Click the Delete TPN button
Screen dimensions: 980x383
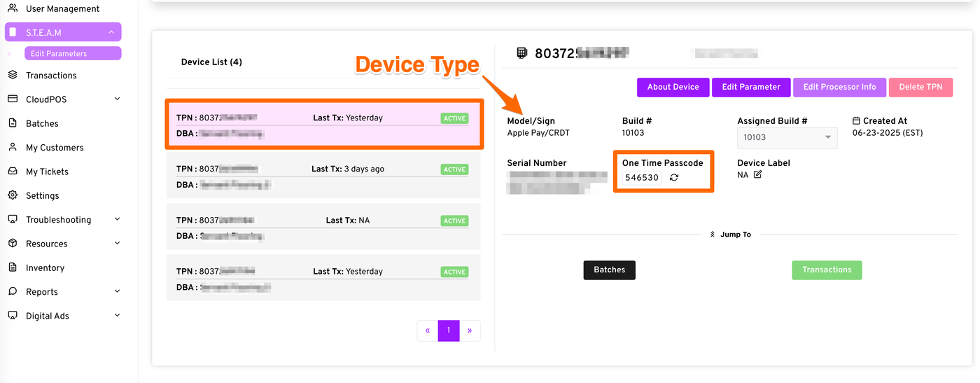920,87
